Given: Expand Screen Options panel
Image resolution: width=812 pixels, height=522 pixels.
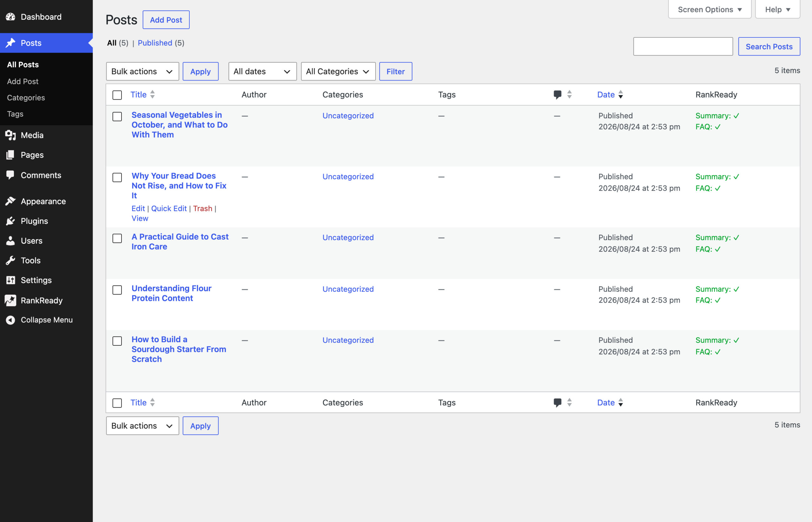Looking at the screenshot, I should [710, 9].
